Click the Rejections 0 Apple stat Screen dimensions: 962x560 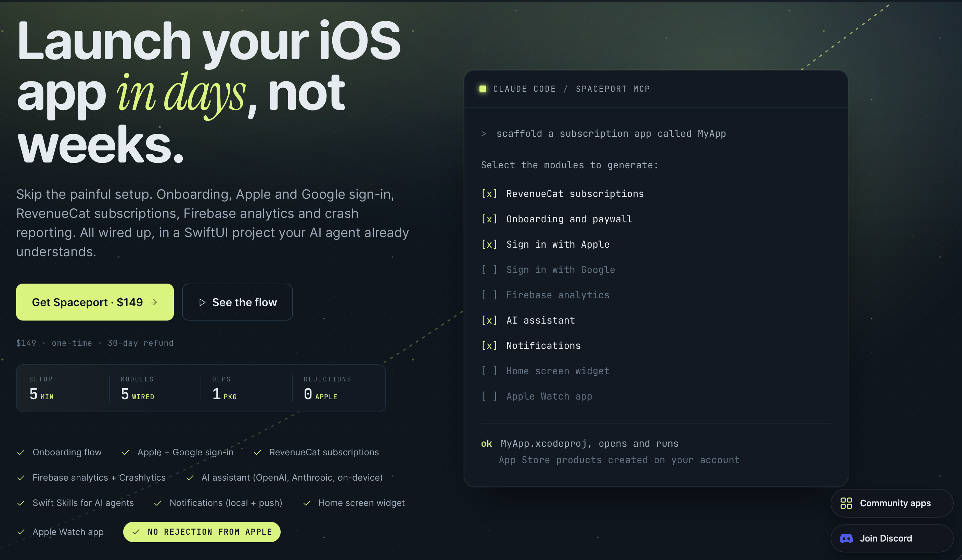(x=327, y=388)
